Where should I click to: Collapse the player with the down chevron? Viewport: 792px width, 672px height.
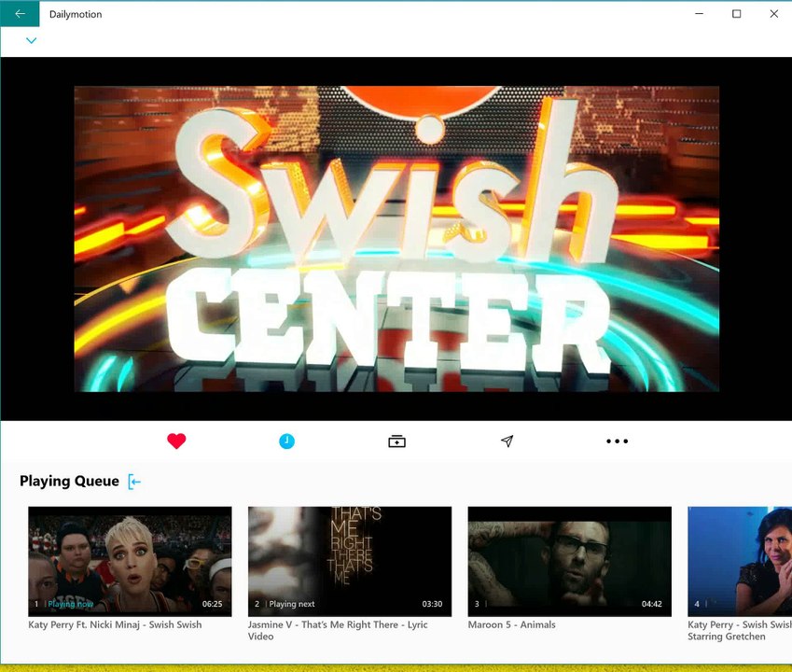tap(32, 40)
